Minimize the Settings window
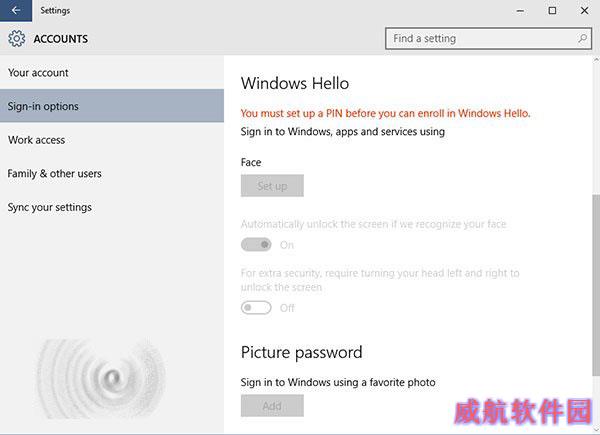This screenshot has height=435, width=600. click(x=520, y=11)
